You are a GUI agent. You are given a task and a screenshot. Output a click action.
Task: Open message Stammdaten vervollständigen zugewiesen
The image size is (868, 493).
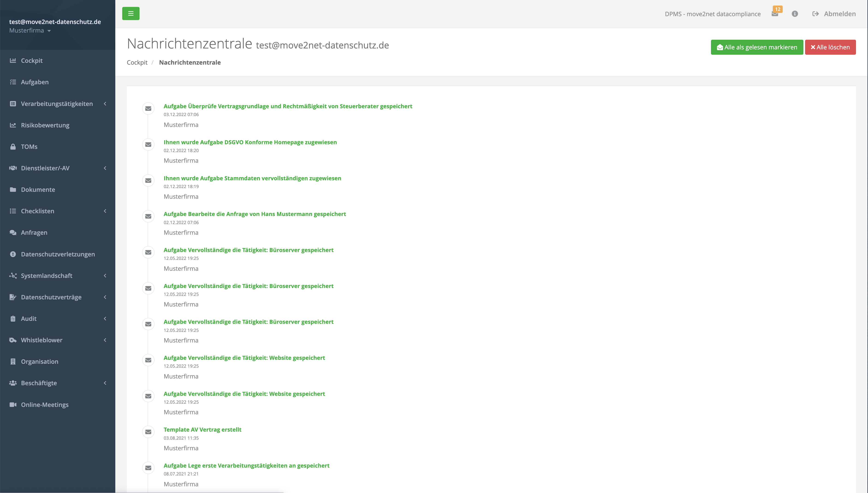252,178
